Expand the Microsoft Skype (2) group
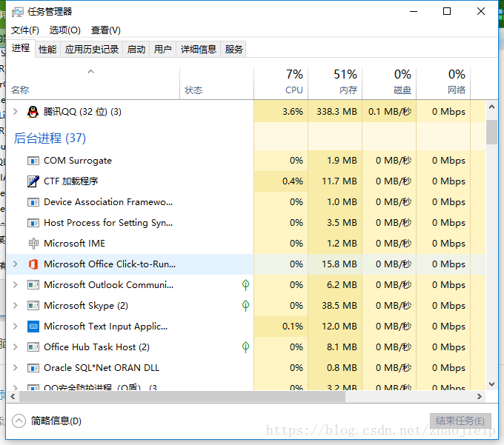 [15, 306]
